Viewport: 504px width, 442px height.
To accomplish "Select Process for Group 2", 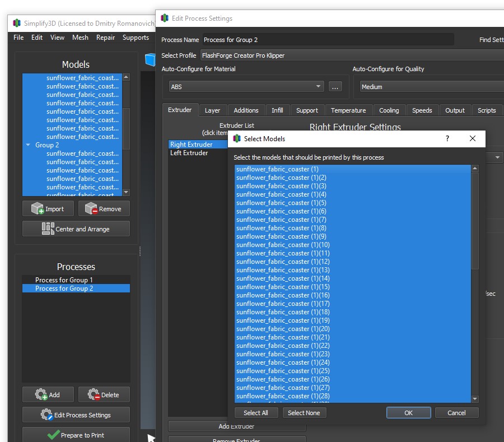I will coord(76,289).
